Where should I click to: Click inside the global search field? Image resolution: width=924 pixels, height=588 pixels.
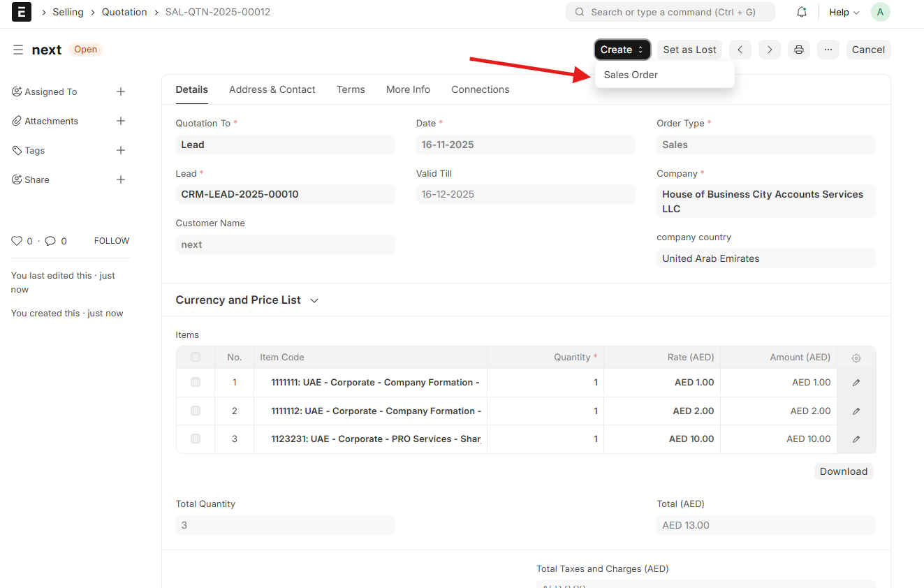coord(670,12)
